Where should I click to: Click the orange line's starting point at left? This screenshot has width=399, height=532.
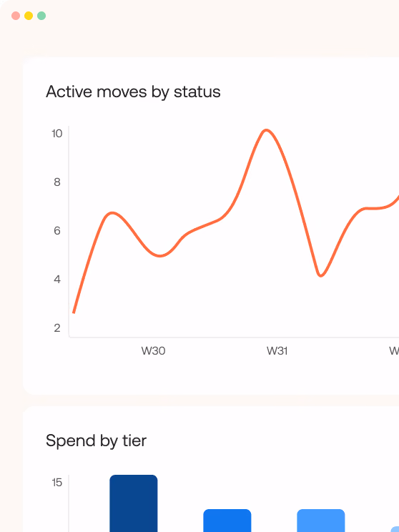click(74, 312)
